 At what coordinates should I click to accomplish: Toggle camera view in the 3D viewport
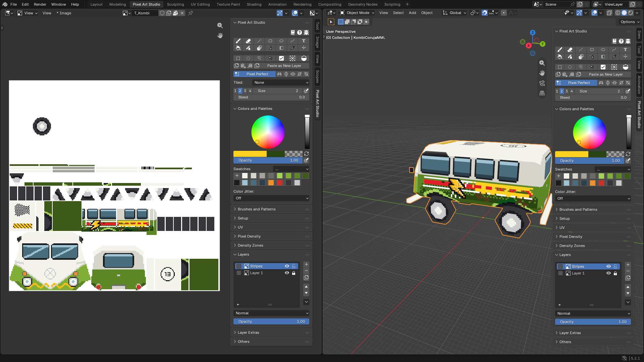click(x=542, y=83)
